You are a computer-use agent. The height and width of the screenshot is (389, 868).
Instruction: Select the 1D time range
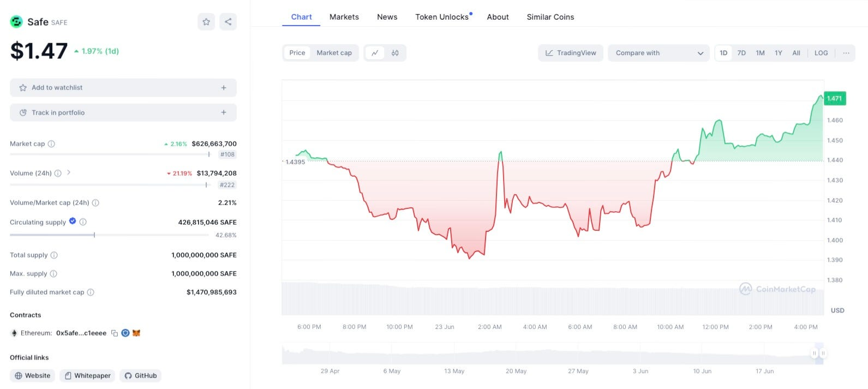coord(723,53)
